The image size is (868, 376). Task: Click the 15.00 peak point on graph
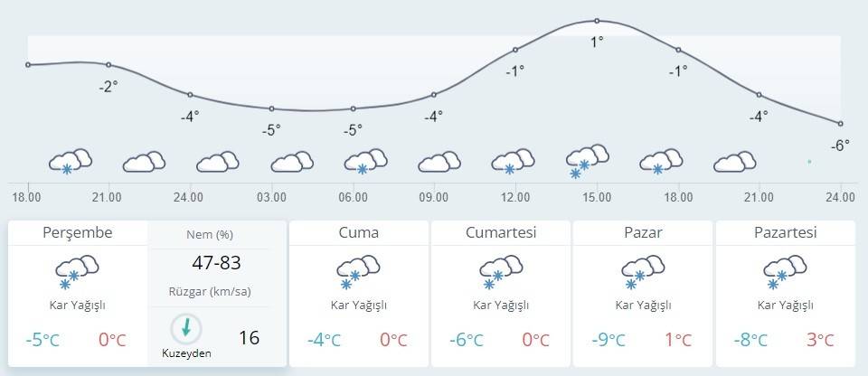[x=597, y=21]
